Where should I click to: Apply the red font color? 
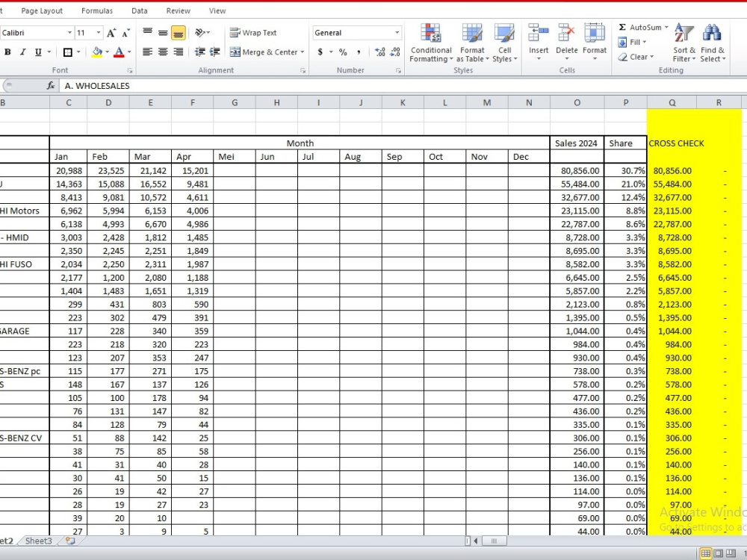119,52
